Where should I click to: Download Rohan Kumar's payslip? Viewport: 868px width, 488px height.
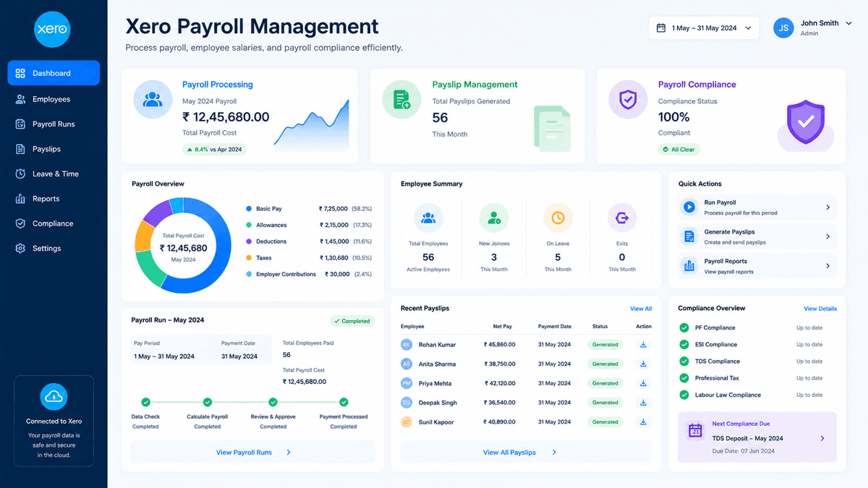(643, 345)
